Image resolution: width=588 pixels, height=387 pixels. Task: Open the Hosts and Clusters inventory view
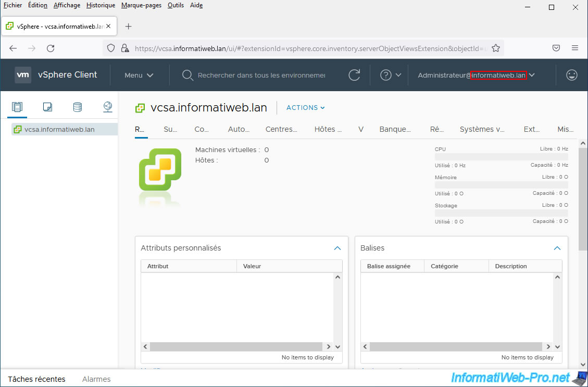pyautogui.click(x=17, y=107)
